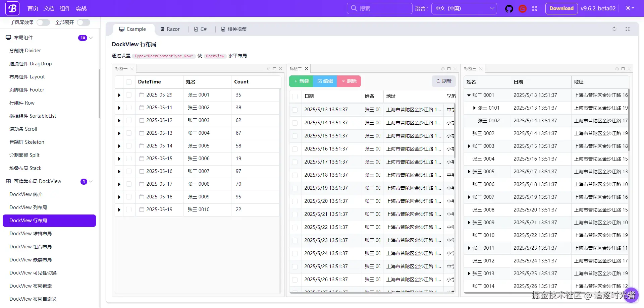Click the 标签三 table vertical scrollbar
This screenshot has height=308, width=644.
click(629, 120)
